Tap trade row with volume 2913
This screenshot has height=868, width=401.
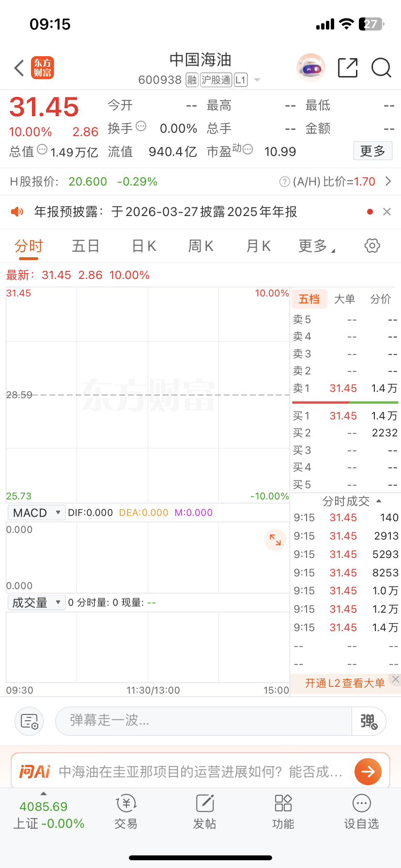[x=346, y=536]
